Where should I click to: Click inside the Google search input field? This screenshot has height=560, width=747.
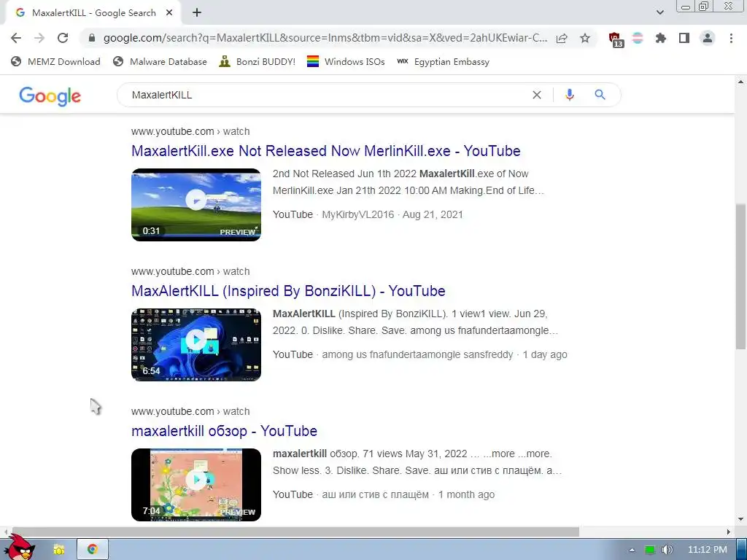pyautogui.click(x=324, y=95)
